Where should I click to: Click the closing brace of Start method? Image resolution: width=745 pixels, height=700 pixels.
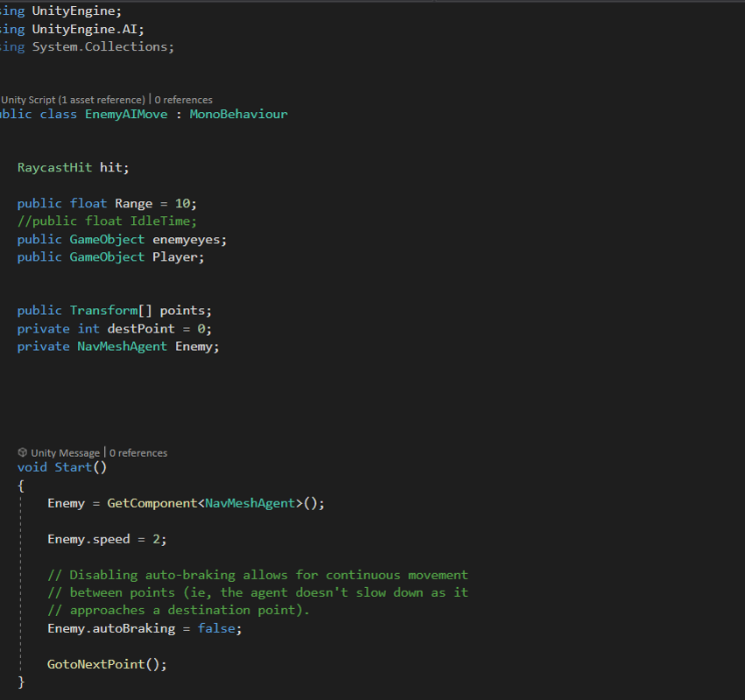coord(21,682)
